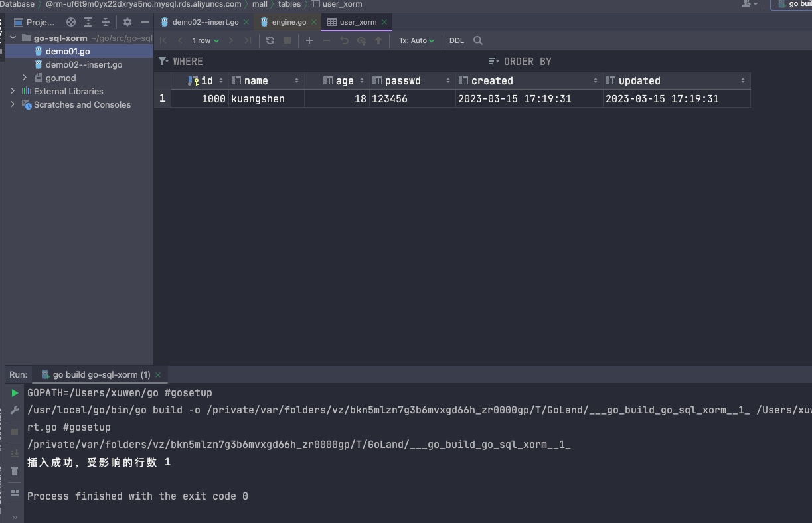This screenshot has height=523, width=812.
Task: Expand more Run panel actions chevrons
Action: coord(15,517)
